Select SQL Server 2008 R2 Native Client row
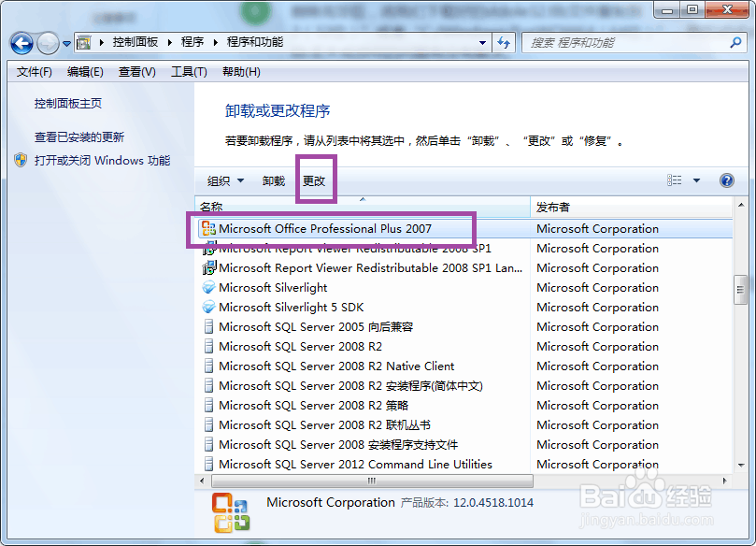 (464, 366)
